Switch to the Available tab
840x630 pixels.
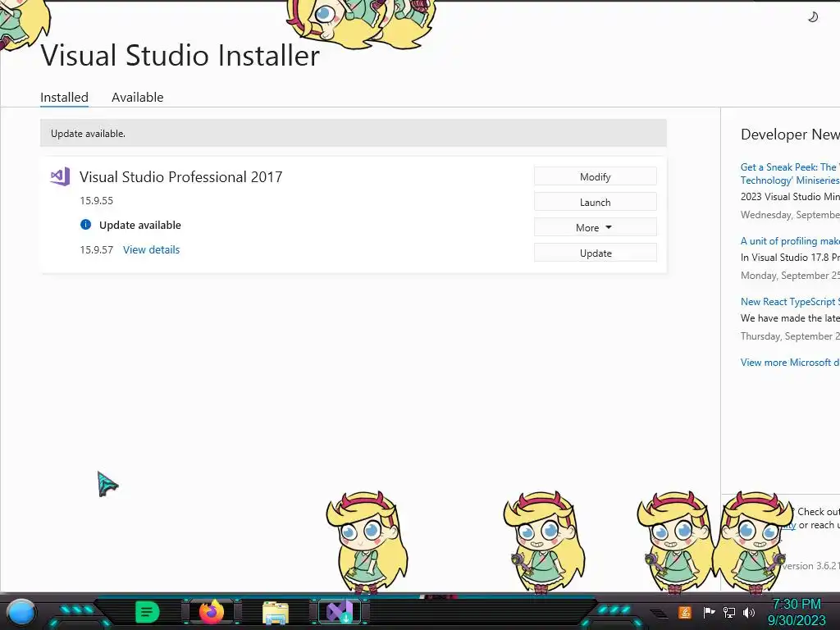coord(137,98)
